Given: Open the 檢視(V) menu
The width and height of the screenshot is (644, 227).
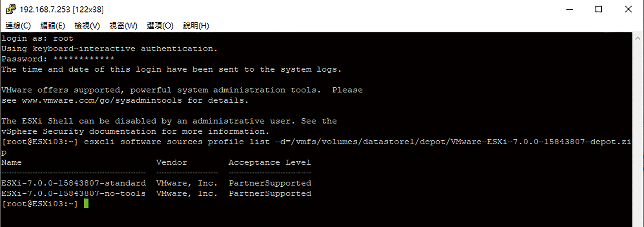Looking at the screenshot, I should [x=87, y=25].
